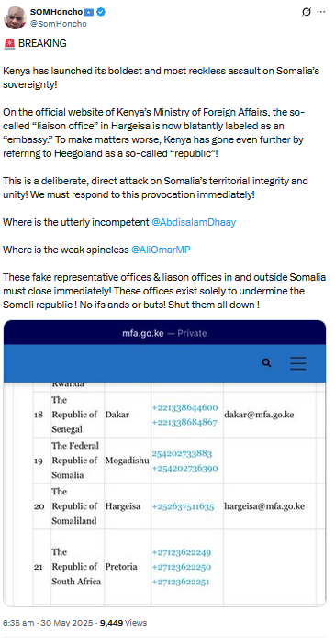This screenshot has width=335, height=644.
Task: Click the Dakar phone number +221338644600
Action: 184,407
